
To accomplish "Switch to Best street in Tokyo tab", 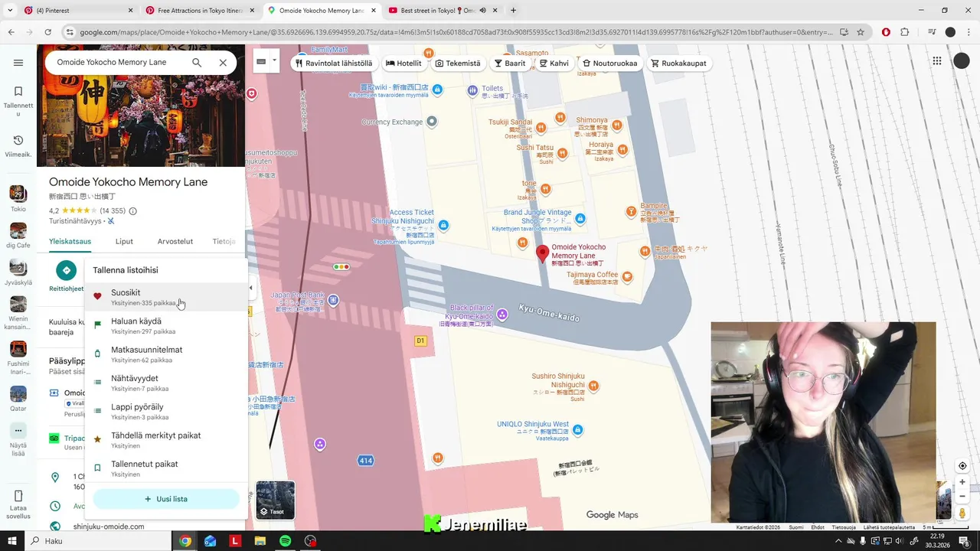I will 443,11.
